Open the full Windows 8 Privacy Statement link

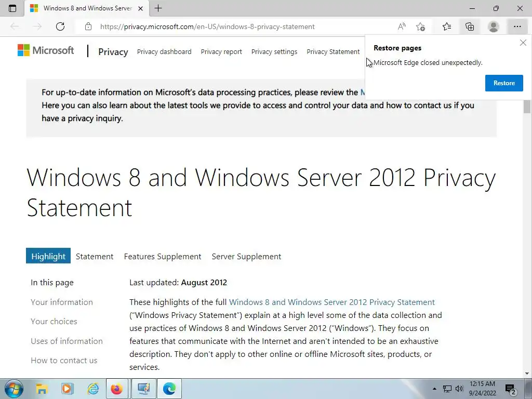coord(332,302)
